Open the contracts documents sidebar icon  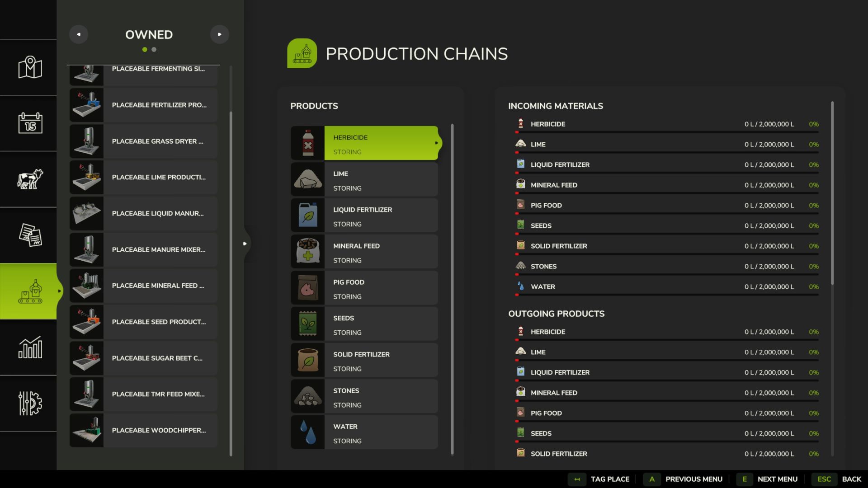click(30, 235)
